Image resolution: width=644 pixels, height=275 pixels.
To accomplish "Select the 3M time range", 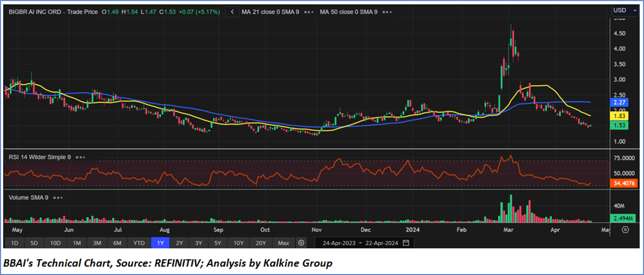I will click(97, 243).
